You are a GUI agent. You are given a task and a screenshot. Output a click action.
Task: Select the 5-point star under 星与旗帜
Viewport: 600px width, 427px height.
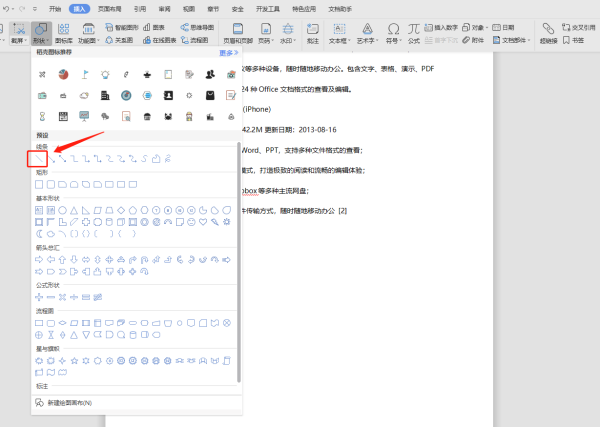[74, 360]
